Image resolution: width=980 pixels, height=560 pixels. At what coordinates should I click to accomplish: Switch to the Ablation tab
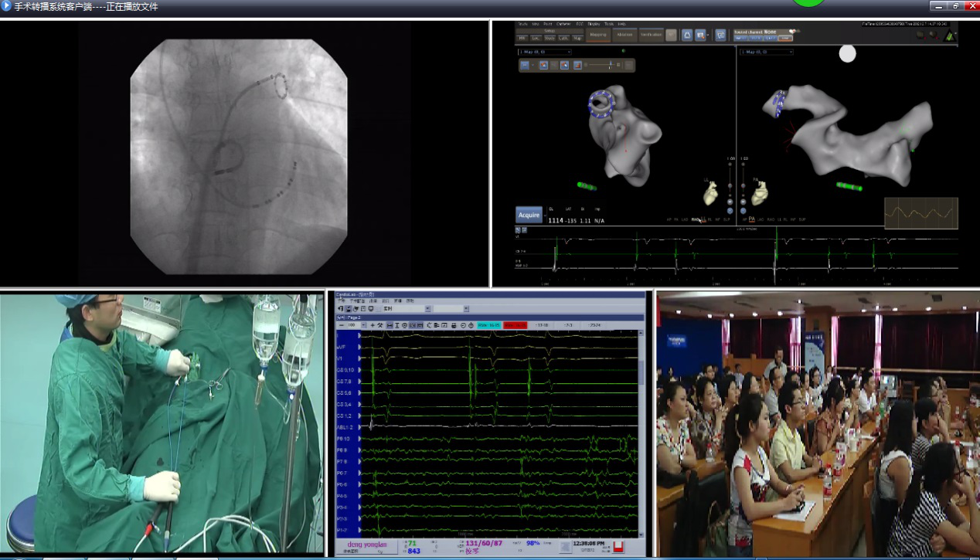tap(624, 35)
